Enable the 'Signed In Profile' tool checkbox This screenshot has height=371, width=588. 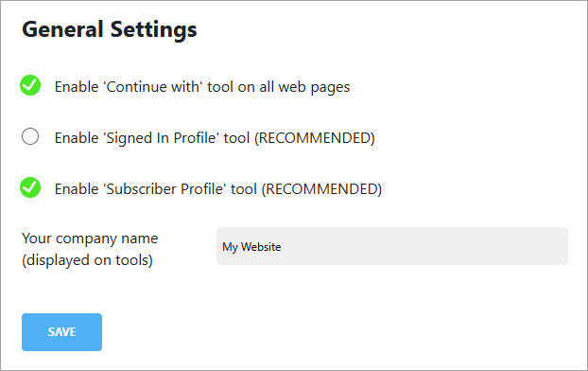click(30, 136)
